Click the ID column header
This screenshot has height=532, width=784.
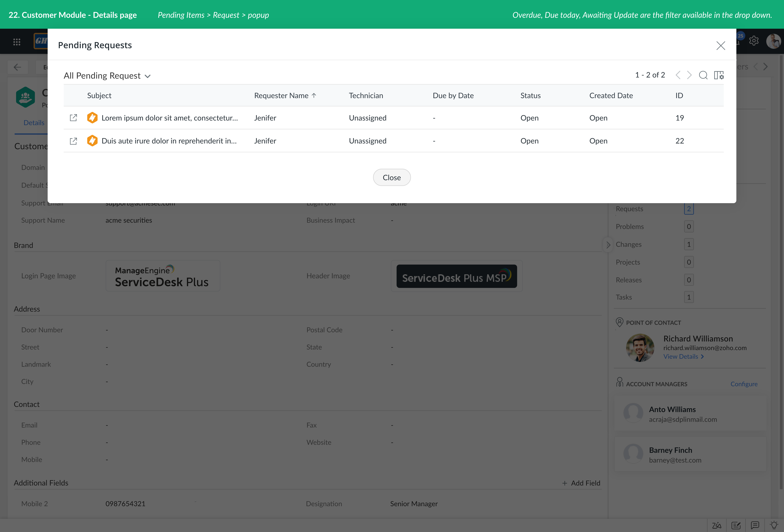pos(679,95)
